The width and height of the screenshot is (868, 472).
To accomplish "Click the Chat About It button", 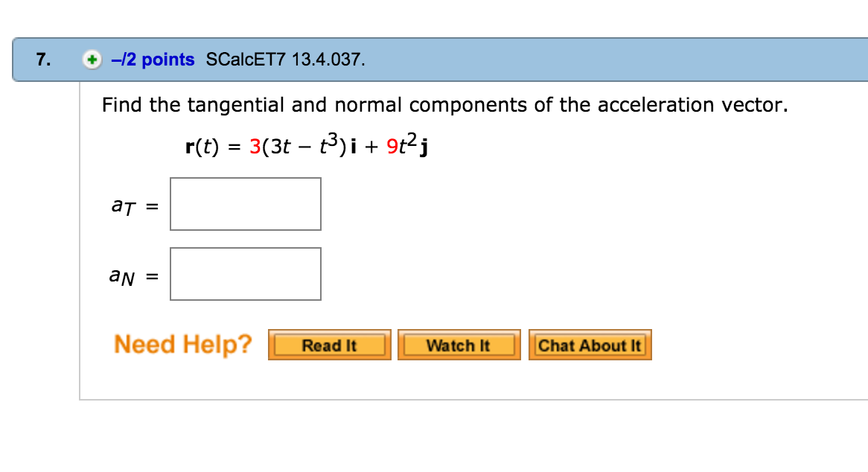I will pos(590,344).
